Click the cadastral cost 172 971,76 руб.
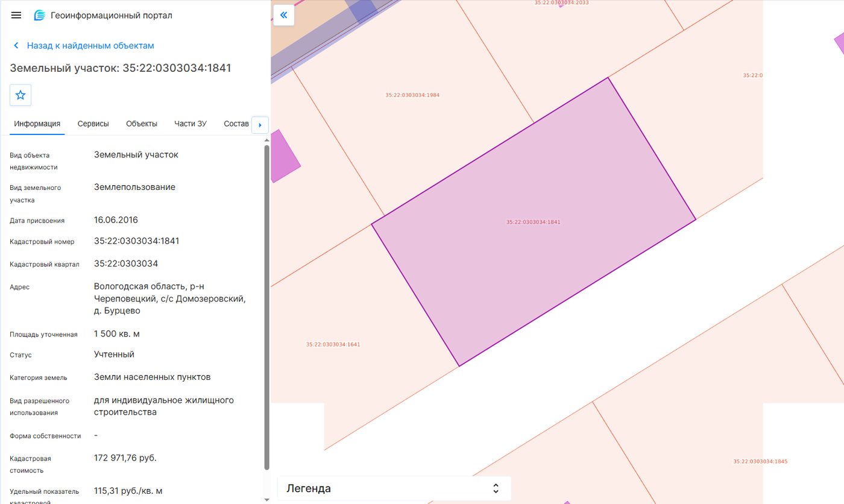 125,458
